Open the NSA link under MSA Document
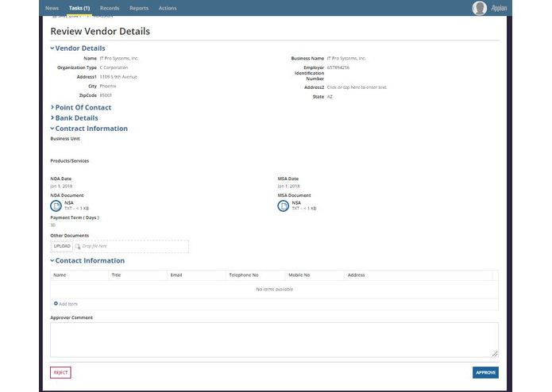 pos(296,203)
